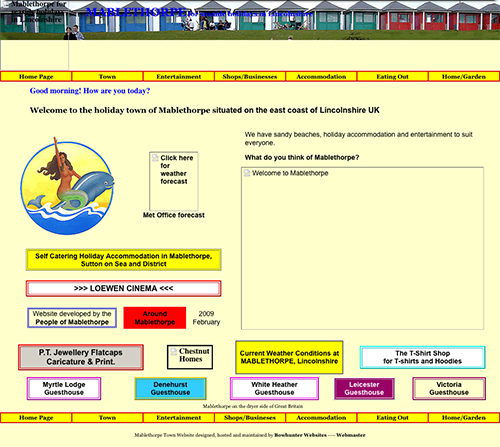Click the MABLETHORPE header title
Image resolution: width=500 pixels, height=447 pixels.
click(x=136, y=12)
